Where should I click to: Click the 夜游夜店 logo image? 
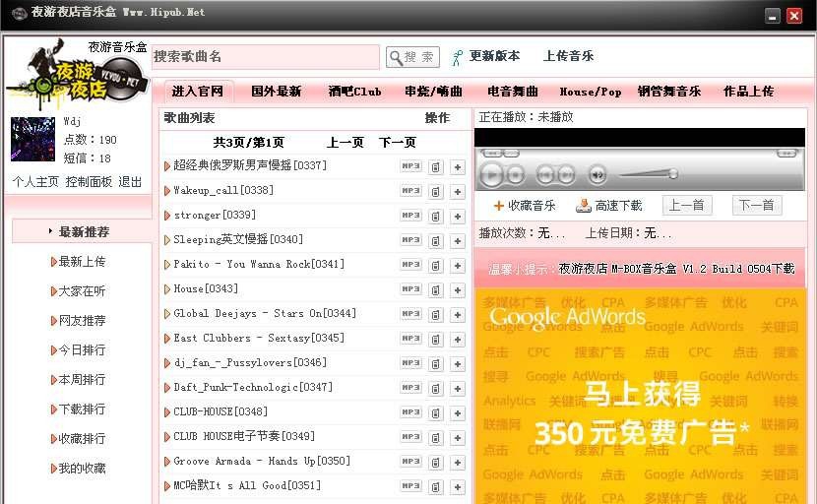77,74
